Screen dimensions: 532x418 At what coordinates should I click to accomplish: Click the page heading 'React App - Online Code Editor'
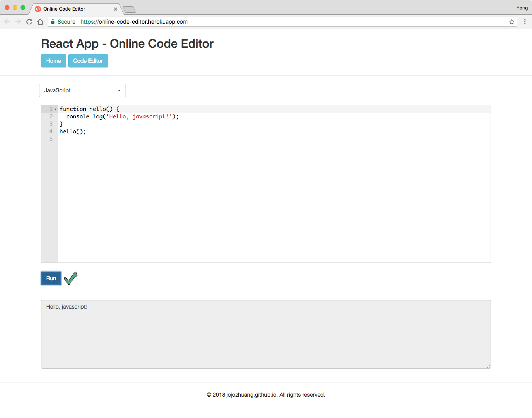127,44
